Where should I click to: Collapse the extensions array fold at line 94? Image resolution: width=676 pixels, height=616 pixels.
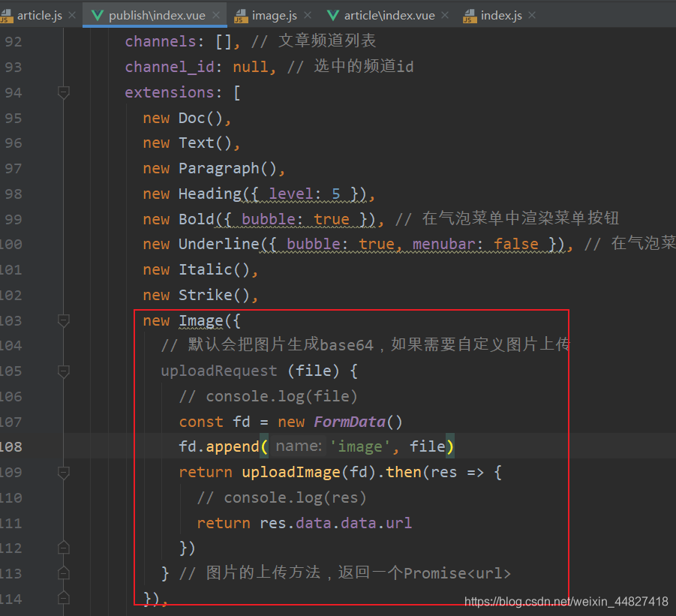click(x=63, y=92)
